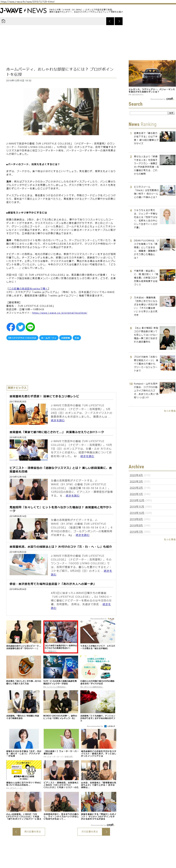Click the Search heading in sidebar
This screenshot has width=176, height=868.
[136, 104]
